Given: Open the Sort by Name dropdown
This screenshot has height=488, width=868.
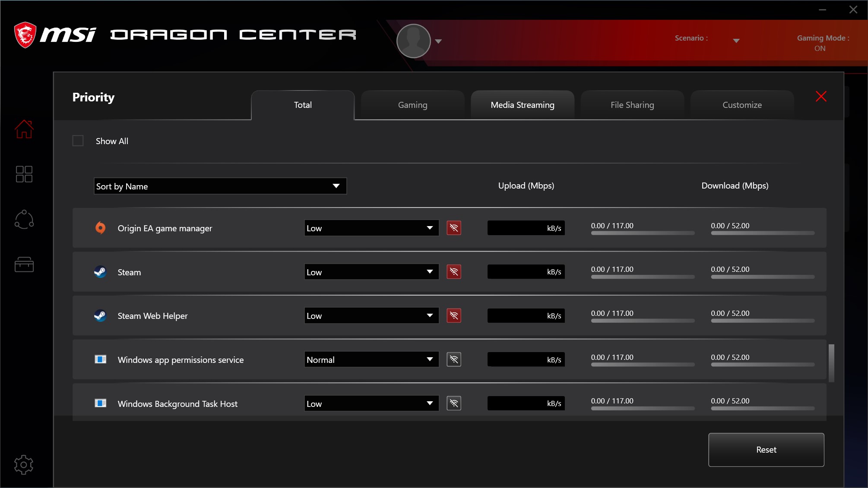Looking at the screenshot, I should (220, 186).
